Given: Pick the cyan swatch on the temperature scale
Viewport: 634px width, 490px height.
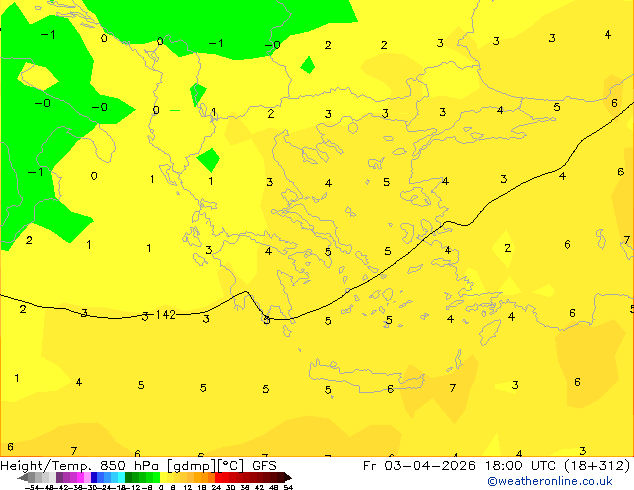Looking at the screenshot, I should click(121, 477).
